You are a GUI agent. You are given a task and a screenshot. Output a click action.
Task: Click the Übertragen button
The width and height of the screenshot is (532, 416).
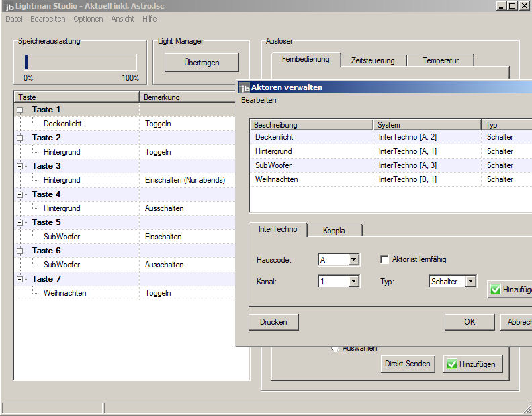pos(202,63)
